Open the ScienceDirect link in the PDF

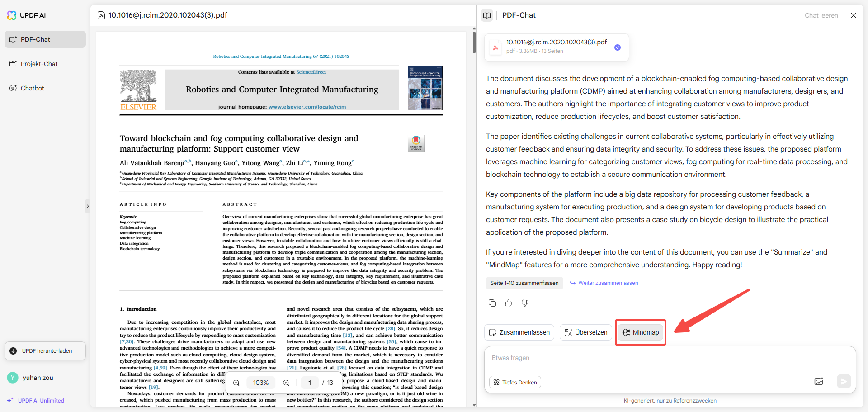click(311, 72)
